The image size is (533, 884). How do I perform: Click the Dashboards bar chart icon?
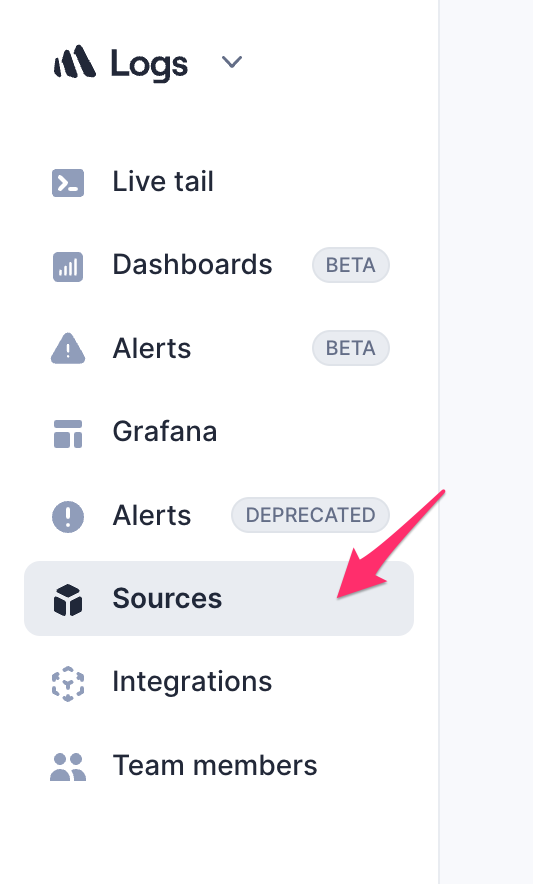[x=68, y=266]
